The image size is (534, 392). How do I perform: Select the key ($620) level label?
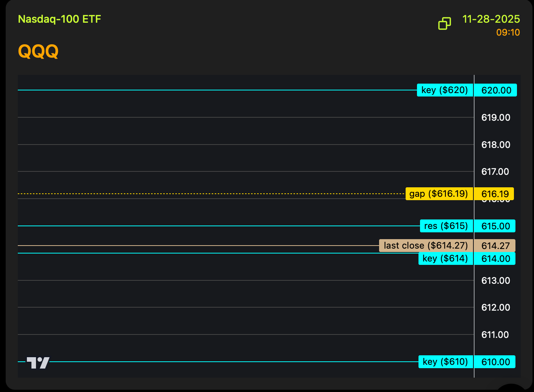[445, 90]
